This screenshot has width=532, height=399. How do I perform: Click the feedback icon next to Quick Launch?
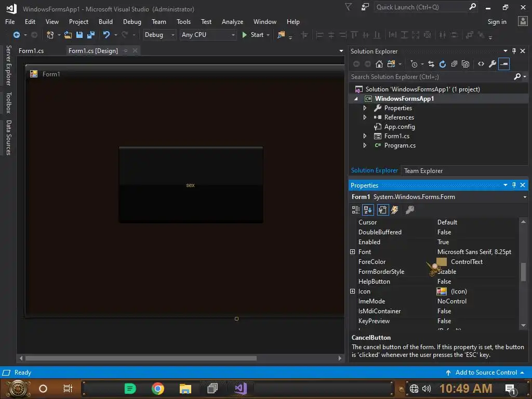(x=365, y=7)
